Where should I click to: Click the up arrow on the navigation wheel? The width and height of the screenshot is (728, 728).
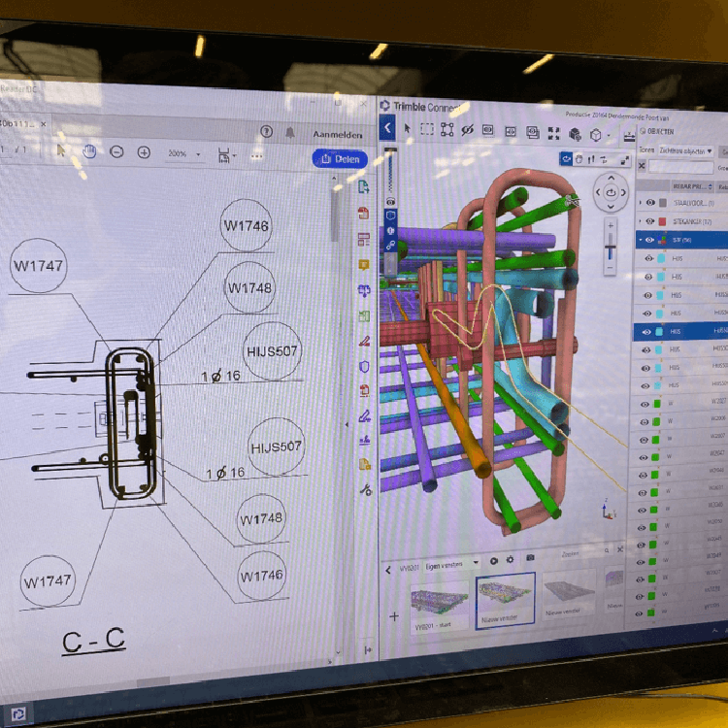[611, 178]
